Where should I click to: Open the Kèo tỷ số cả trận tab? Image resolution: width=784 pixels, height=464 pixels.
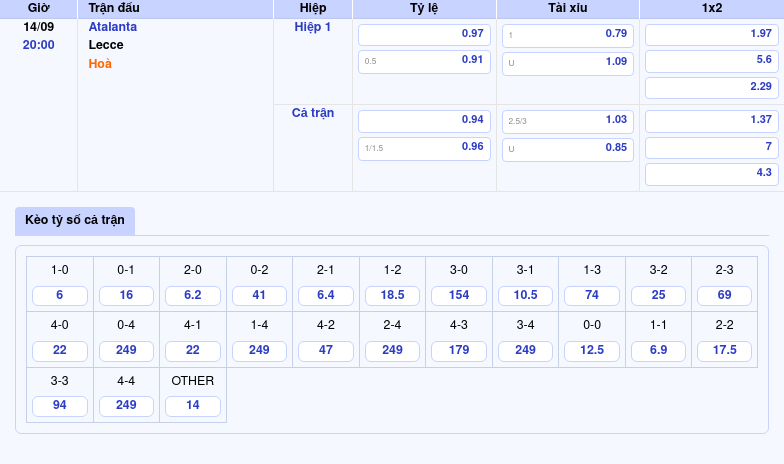coord(75,220)
